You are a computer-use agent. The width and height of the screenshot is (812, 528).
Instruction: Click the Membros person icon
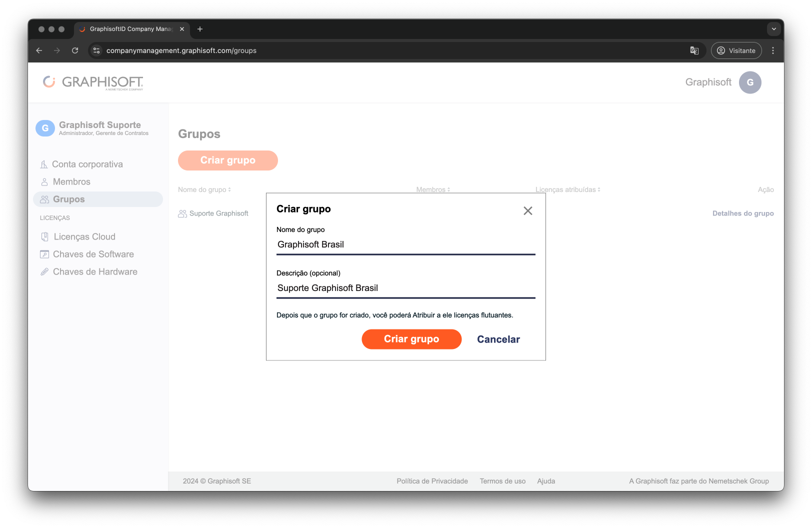44,182
